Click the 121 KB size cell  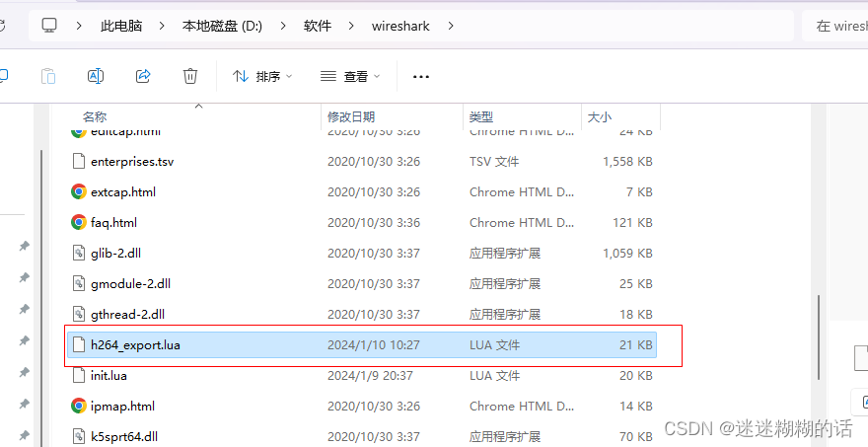pyautogui.click(x=632, y=223)
